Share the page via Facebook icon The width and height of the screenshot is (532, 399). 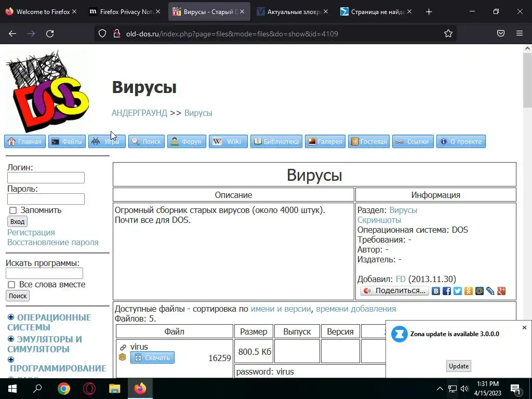(447, 291)
